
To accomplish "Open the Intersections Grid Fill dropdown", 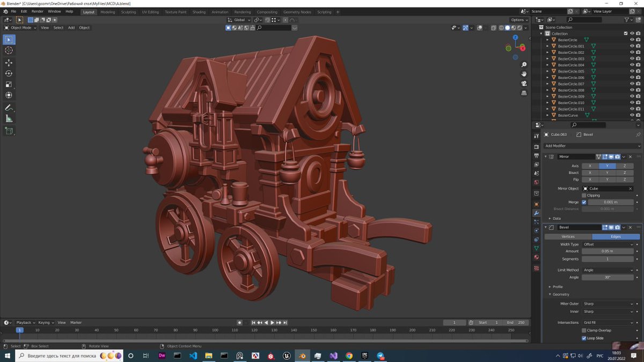I will [608, 322].
